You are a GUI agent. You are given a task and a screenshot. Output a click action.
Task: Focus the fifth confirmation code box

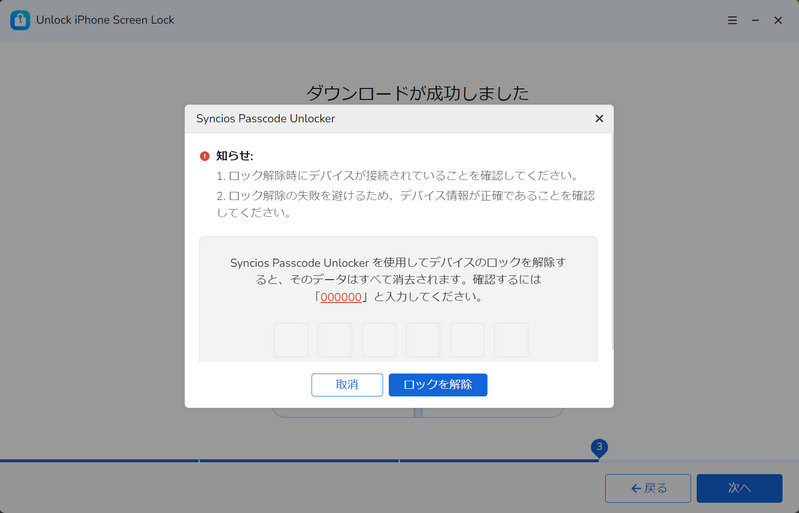click(467, 340)
